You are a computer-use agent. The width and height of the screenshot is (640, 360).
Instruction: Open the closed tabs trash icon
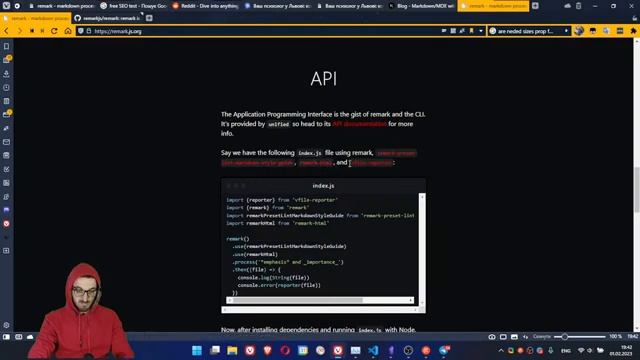(x=579, y=6)
